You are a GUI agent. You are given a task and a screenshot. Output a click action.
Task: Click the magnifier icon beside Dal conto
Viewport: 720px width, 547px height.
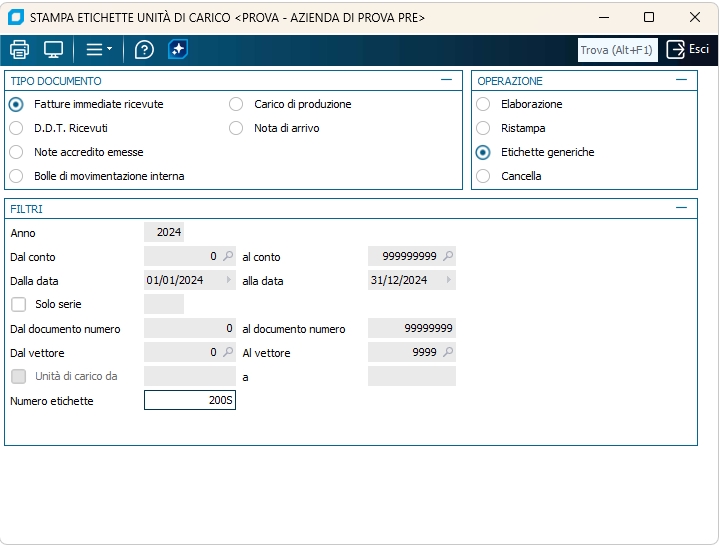tap(228, 256)
